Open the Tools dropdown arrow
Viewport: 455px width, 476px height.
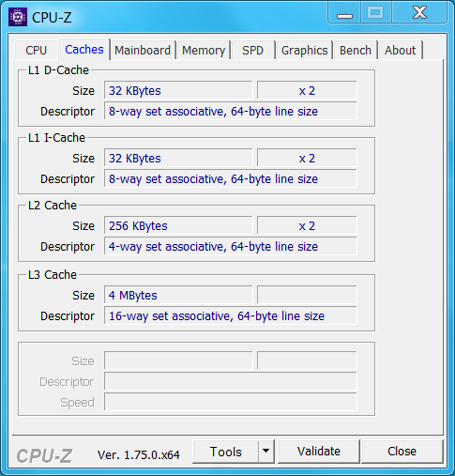pos(266,451)
